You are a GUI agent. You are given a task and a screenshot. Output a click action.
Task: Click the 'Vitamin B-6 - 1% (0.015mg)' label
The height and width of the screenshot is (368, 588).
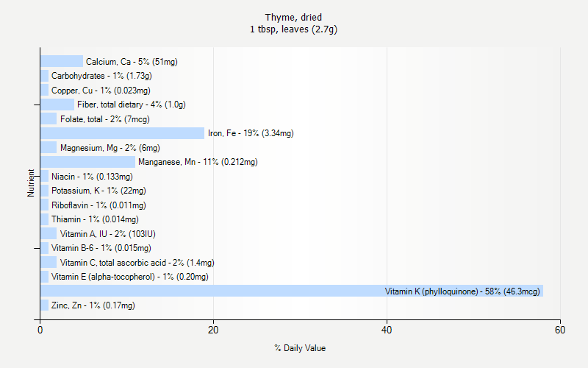tap(101, 248)
